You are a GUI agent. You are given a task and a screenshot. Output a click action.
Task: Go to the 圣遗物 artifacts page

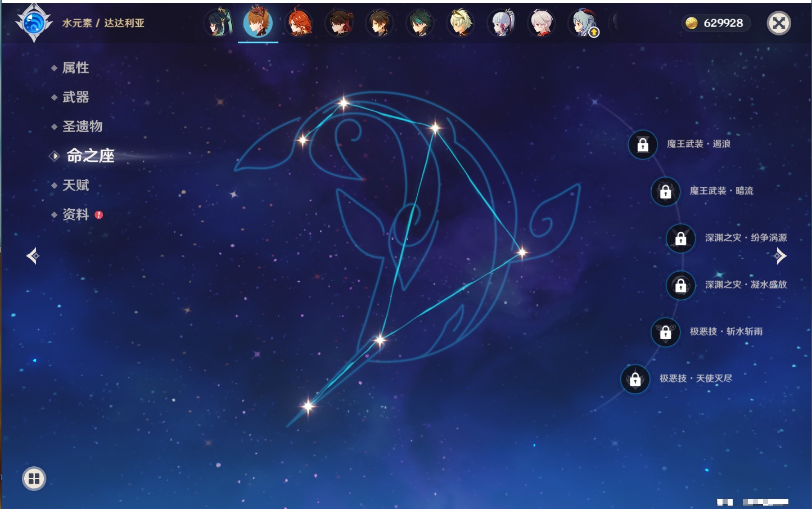pyautogui.click(x=82, y=127)
